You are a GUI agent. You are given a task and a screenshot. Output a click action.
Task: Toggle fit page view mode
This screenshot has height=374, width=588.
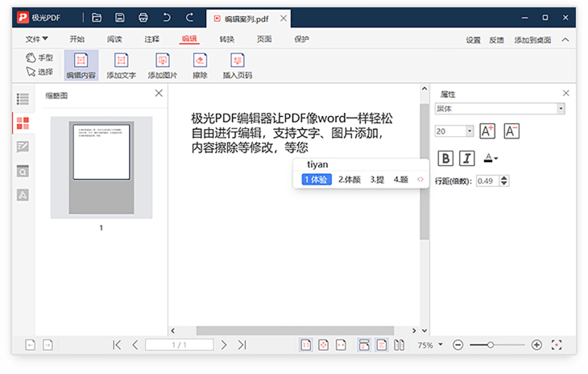coord(323,345)
